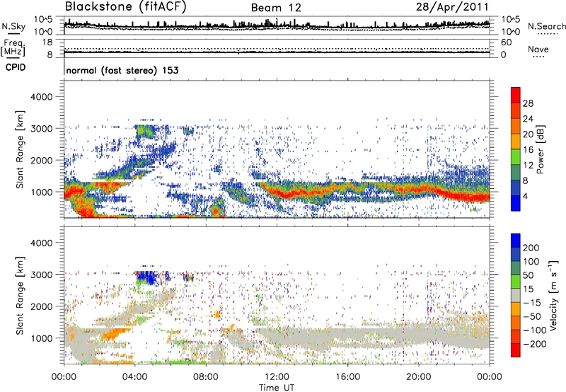Click the Freq. [MHz] axis label
This screenshot has height=392, width=566.
click(13, 47)
